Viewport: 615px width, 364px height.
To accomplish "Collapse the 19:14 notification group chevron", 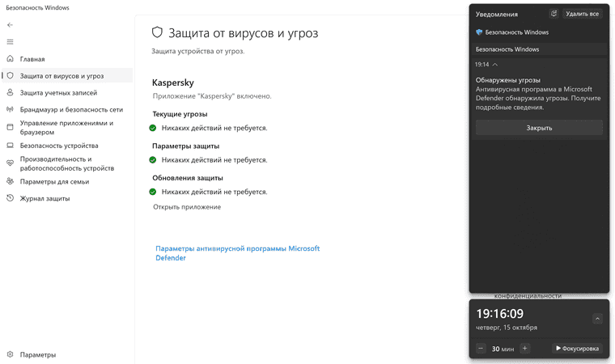I will tap(495, 65).
